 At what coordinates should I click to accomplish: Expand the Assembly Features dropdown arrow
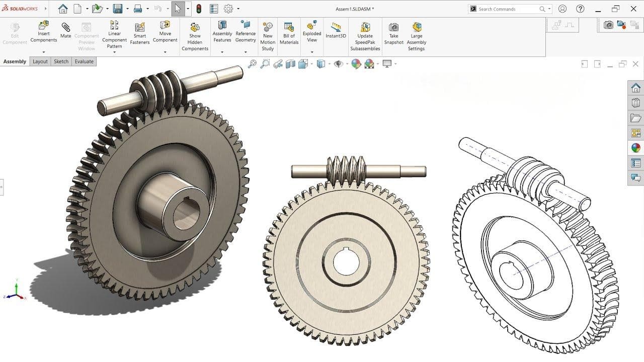pos(222,52)
